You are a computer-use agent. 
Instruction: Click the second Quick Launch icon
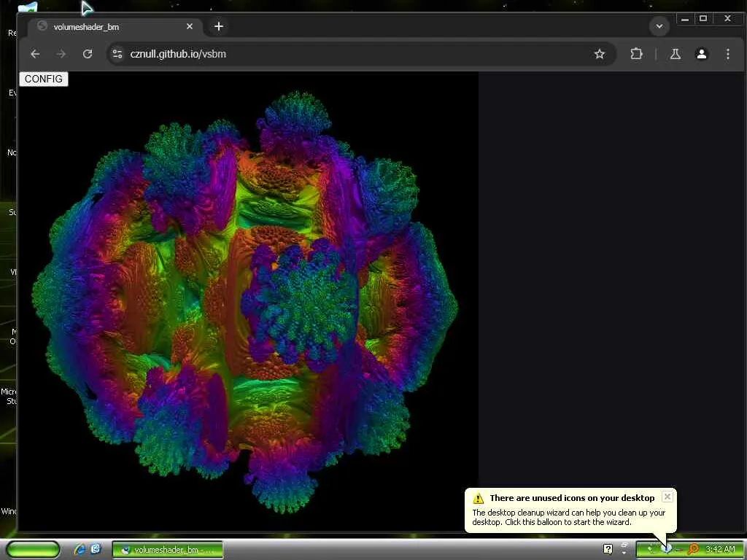click(x=96, y=550)
